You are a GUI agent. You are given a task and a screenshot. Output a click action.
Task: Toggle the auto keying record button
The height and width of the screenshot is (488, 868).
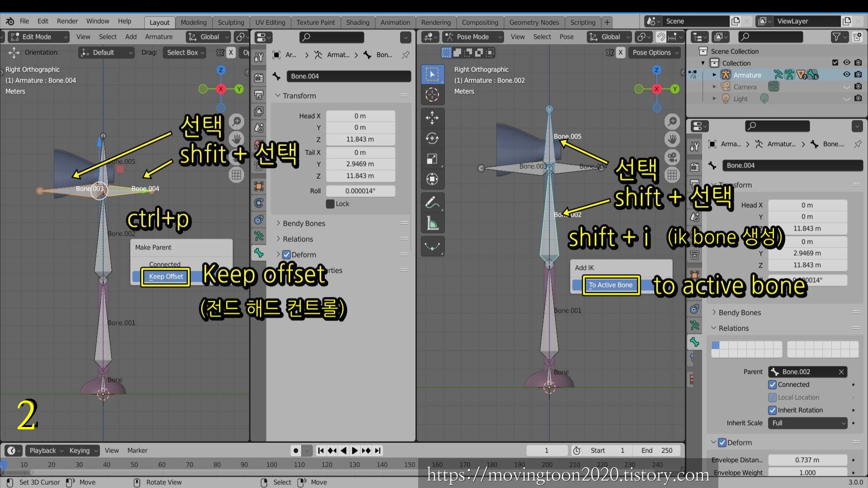coord(296,450)
